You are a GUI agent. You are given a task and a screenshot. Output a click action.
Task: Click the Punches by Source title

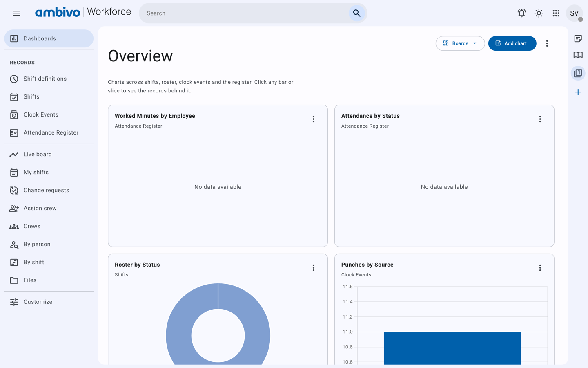coord(367,265)
